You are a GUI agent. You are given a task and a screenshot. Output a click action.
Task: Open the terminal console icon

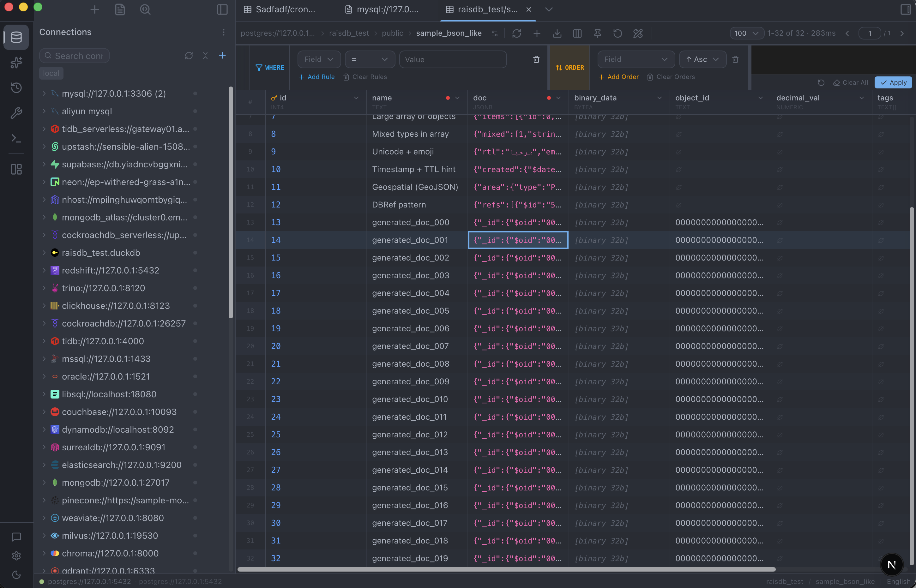coord(16,138)
